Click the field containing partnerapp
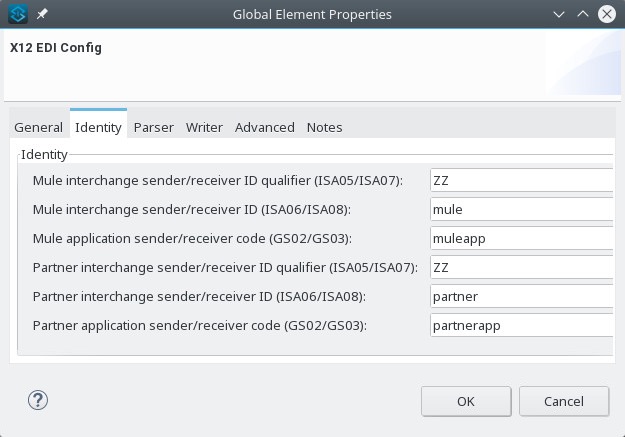The width and height of the screenshot is (625, 437). point(522,325)
